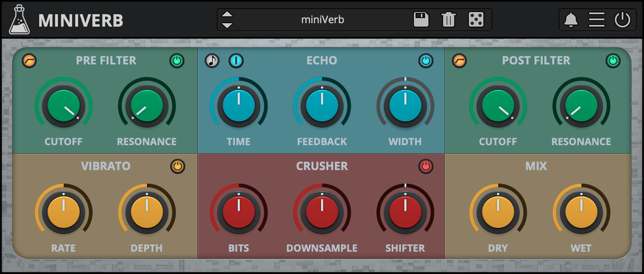Click the RATE label
This screenshot has height=274, width=644.
[x=64, y=248]
